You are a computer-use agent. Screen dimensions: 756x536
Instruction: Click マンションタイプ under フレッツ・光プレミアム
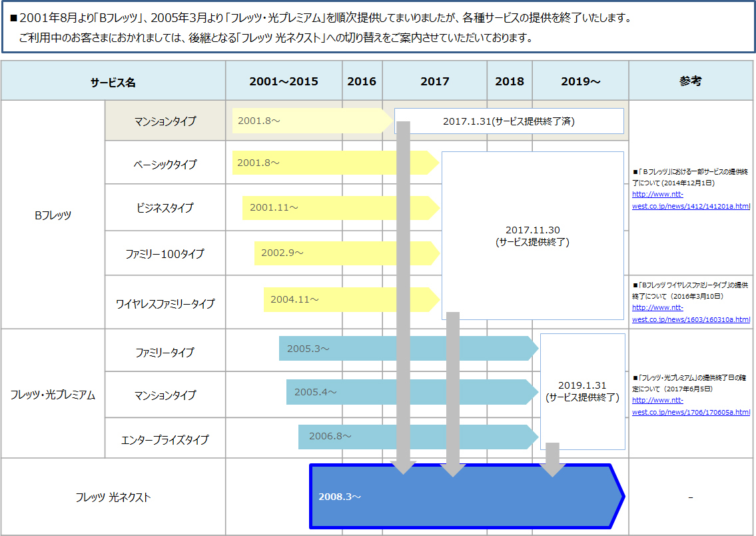click(x=165, y=395)
